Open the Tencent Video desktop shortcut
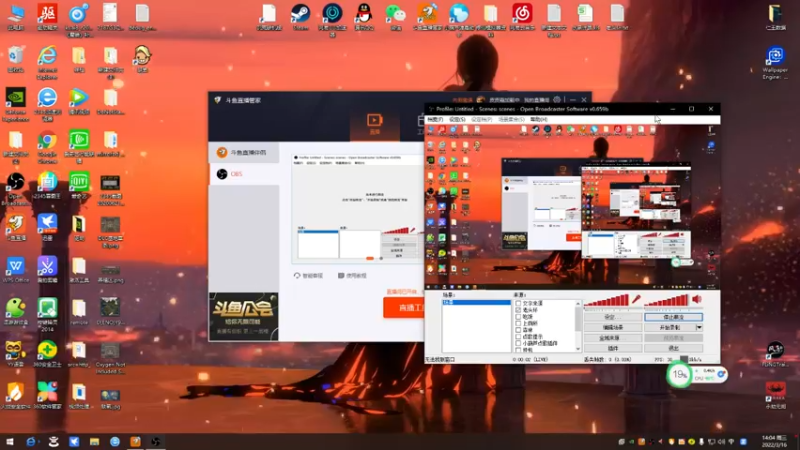 pyautogui.click(x=79, y=98)
